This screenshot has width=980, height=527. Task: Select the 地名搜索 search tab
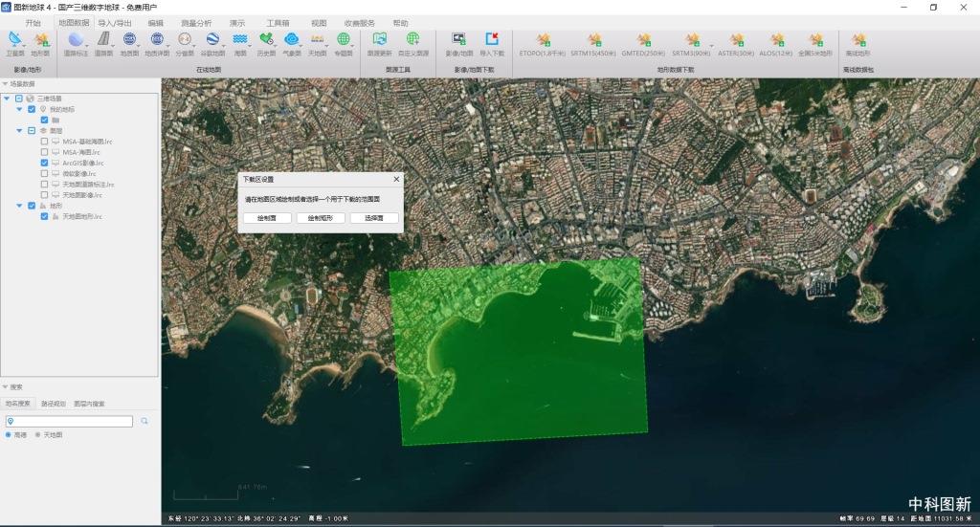pyautogui.click(x=17, y=404)
